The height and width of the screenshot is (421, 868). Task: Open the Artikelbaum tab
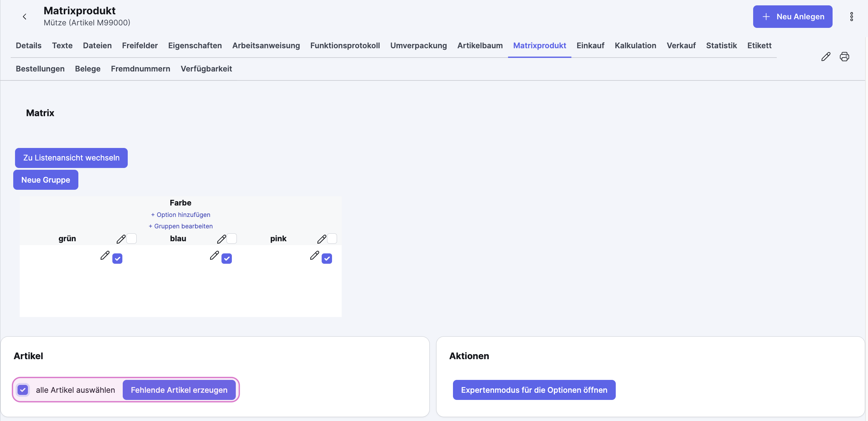(480, 46)
